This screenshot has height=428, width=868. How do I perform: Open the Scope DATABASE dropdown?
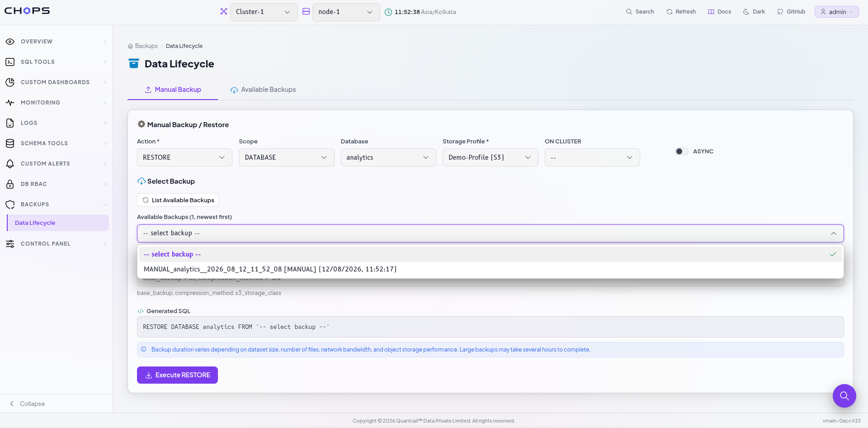287,157
